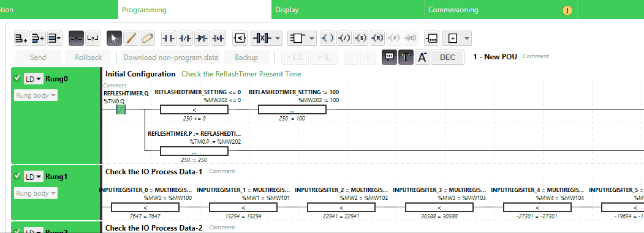Insert a function block element
This screenshot has width=644, height=233.
pos(297,39)
